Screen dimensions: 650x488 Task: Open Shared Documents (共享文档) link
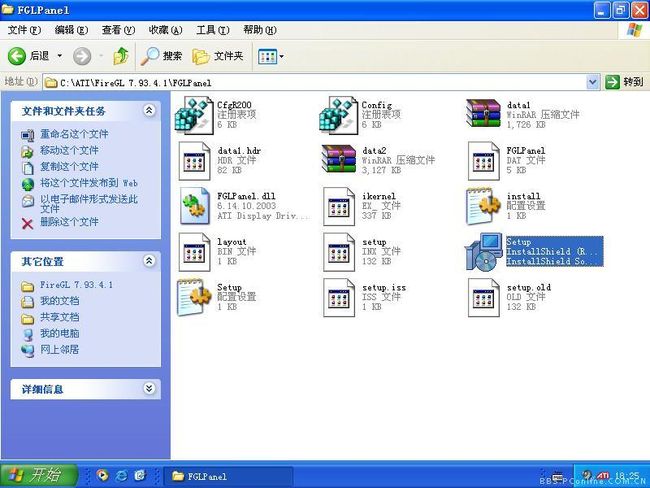coord(59,317)
